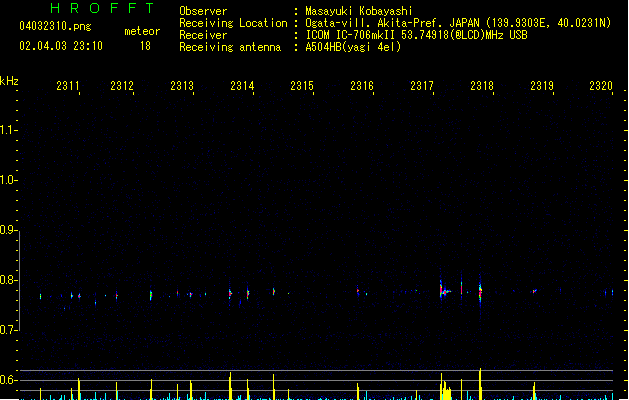Screen dimensions: 629x400
Task: Click the 1.1 frequency axis label
Action: (x=8, y=130)
